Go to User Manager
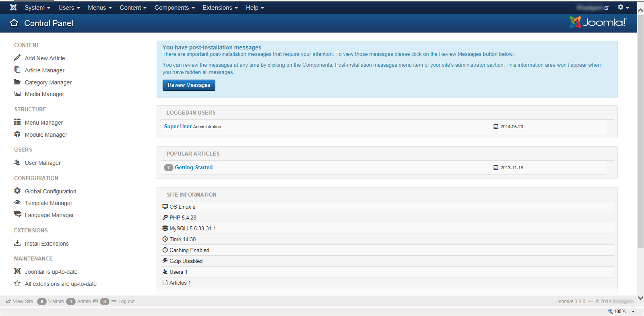Image resolution: width=644 pixels, height=316 pixels. pyautogui.click(x=43, y=163)
